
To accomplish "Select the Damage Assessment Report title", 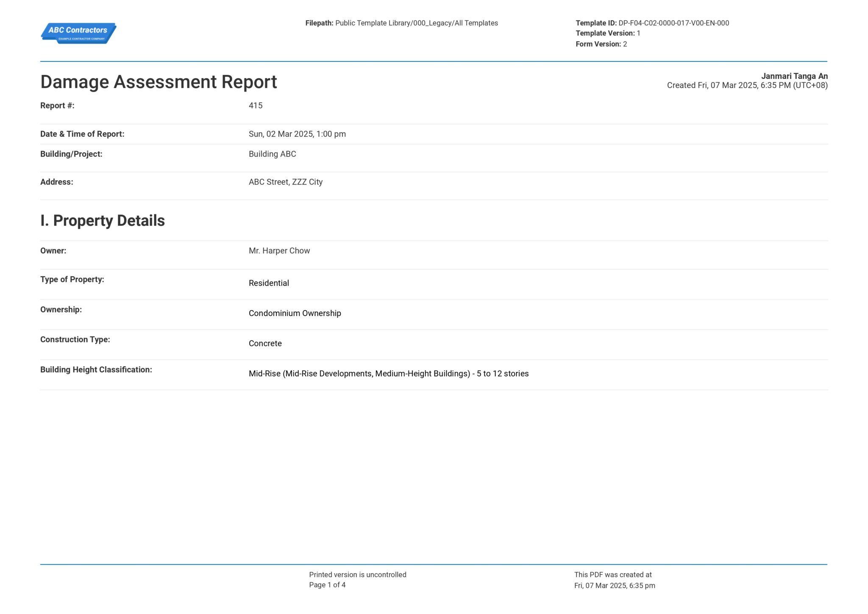I will 159,81.
